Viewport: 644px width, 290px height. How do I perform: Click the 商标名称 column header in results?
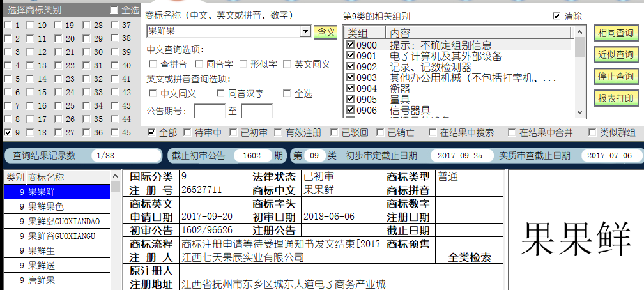tap(68, 178)
